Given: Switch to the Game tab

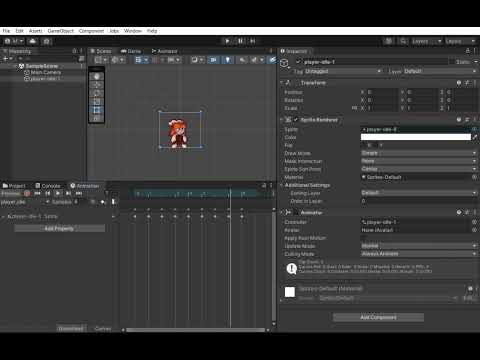Looking at the screenshot, I should tap(131, 51).
